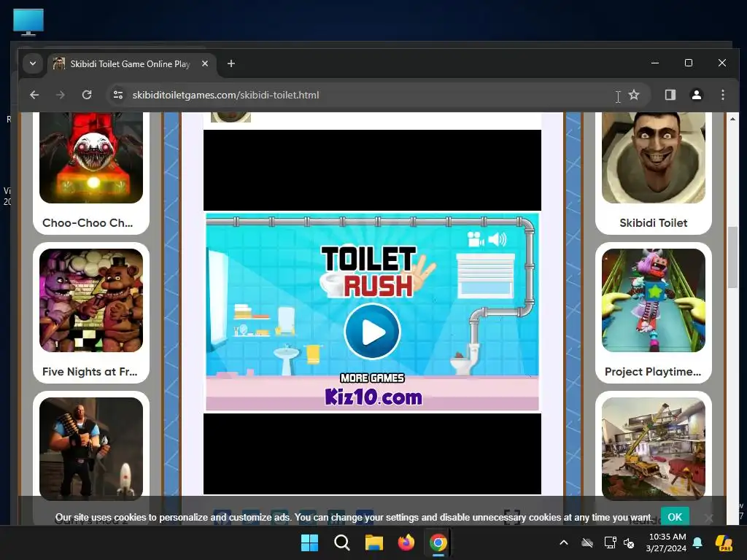Viewport: 747px width, 560px height.
Task: Open File Explorer from the taskbar
Action: pos(374,542)
